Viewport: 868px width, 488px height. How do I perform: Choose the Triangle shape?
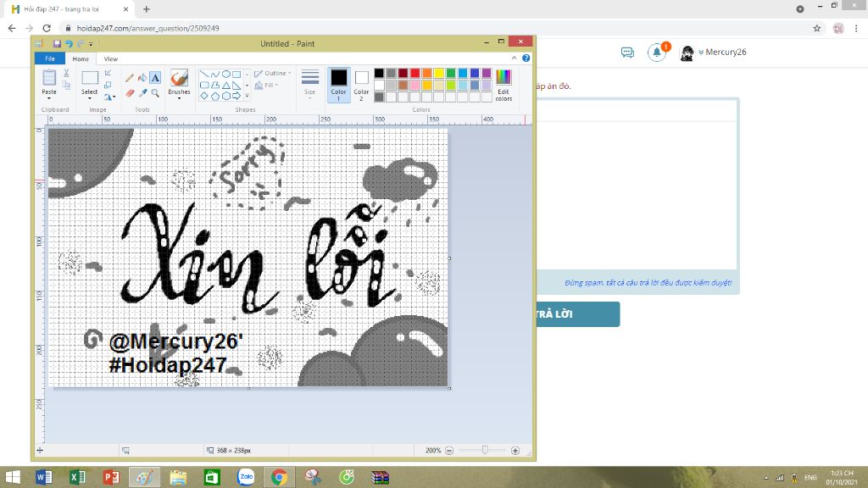point(225,86)
